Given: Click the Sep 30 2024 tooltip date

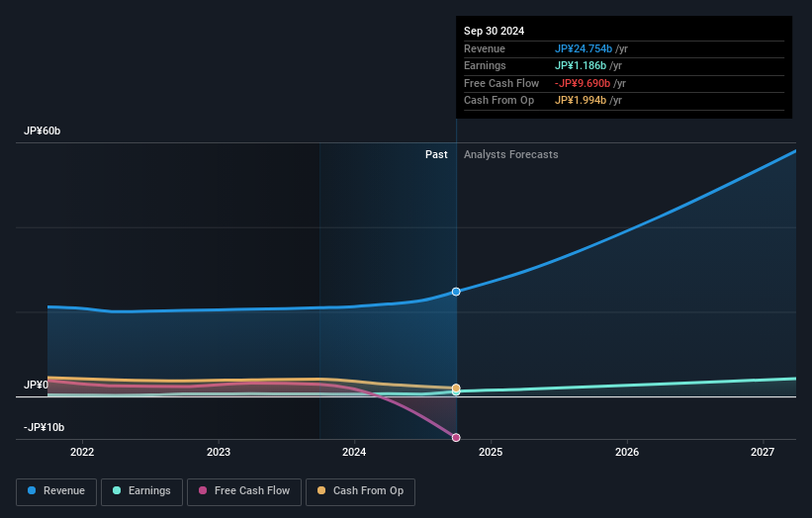Looking at the screenshot, I should point(495,31).
